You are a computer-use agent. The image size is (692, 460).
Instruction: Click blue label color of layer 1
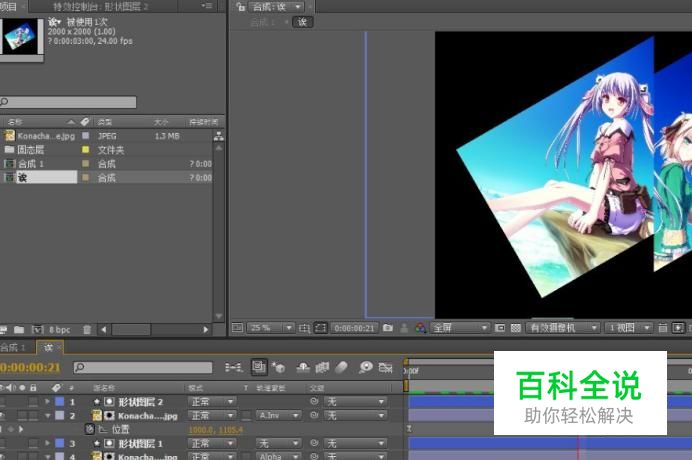click(x=60, y=402)
